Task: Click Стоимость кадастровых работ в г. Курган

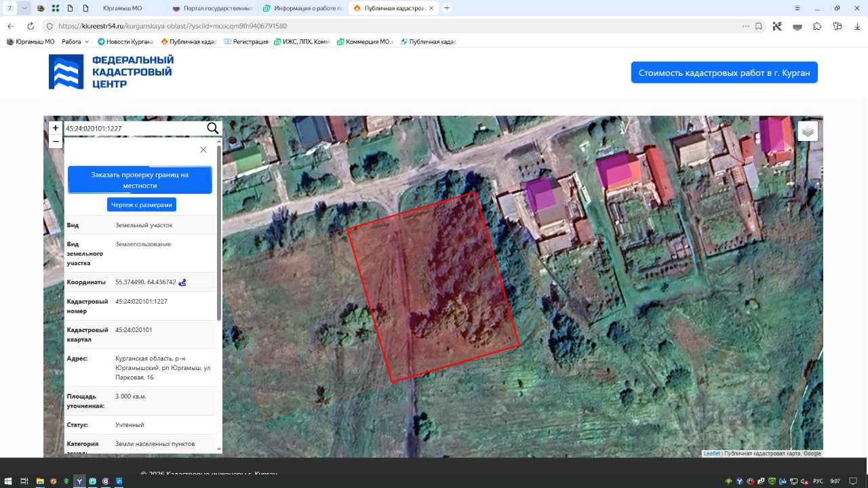Action: pyautogui.click(x=724, y=73)
